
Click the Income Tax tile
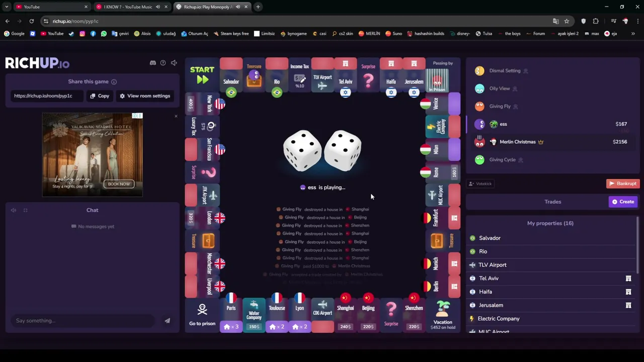[x=300, y=75]
